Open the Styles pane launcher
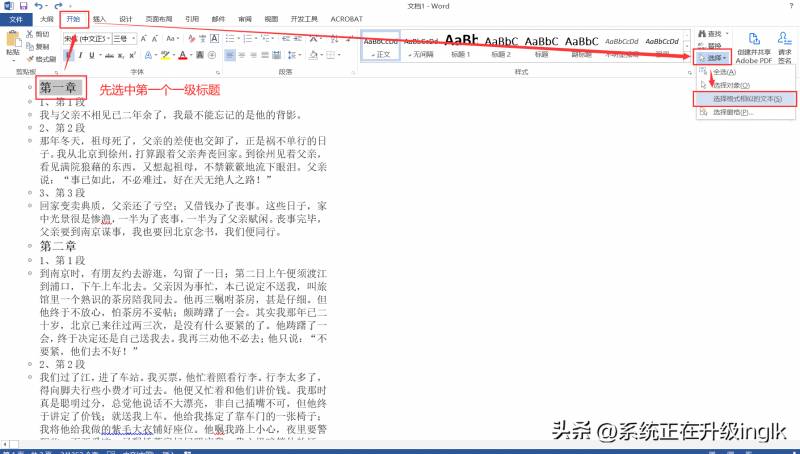 [690, 72]
